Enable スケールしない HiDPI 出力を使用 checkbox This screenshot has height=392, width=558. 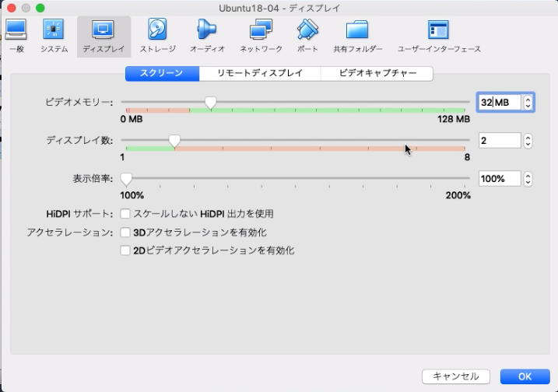tap(125, 214)
